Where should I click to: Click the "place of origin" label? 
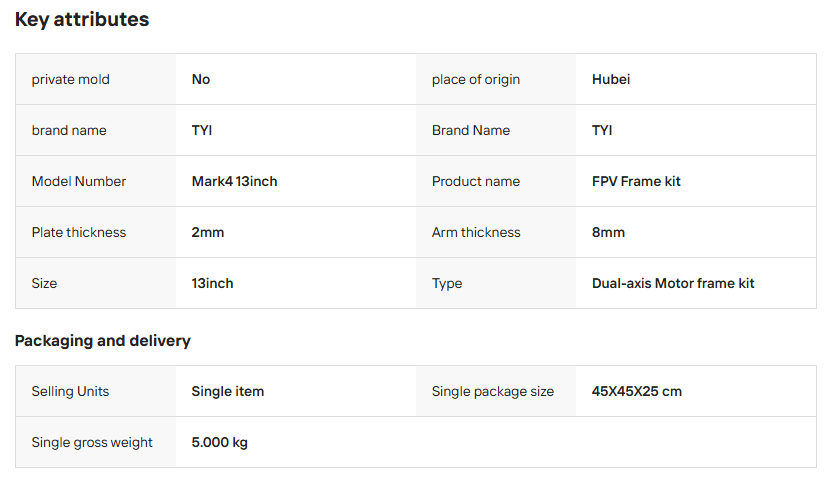[476, 80]
